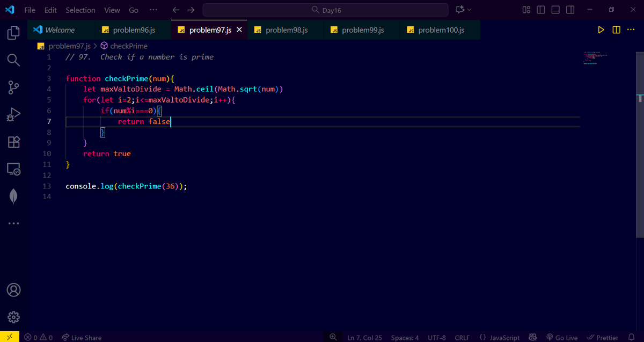Switch to the problem98.js tab
Viewport: 644px width, 342px height.
pyautogui.click(x=285, y=30)
